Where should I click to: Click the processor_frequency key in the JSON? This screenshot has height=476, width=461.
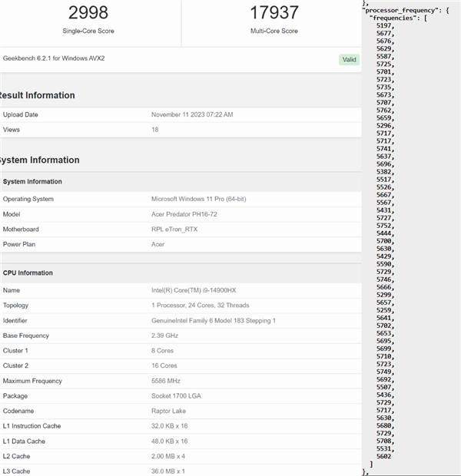(x=392, y=10)
